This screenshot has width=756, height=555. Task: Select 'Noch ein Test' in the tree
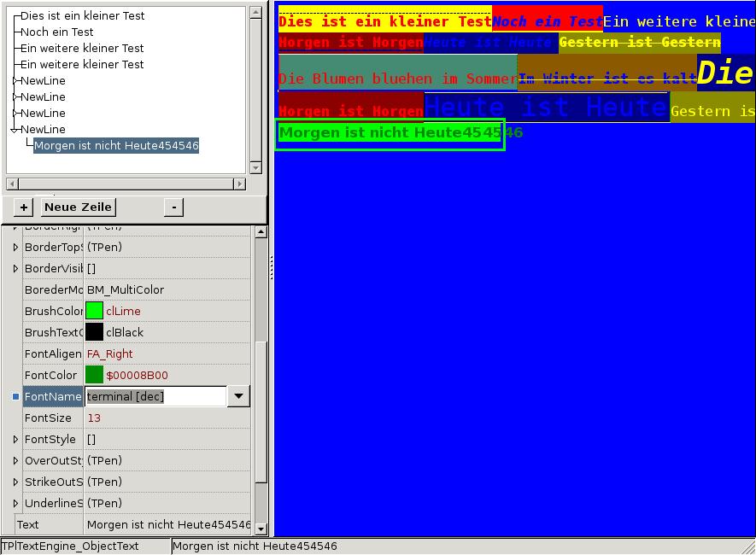[56, 32]
